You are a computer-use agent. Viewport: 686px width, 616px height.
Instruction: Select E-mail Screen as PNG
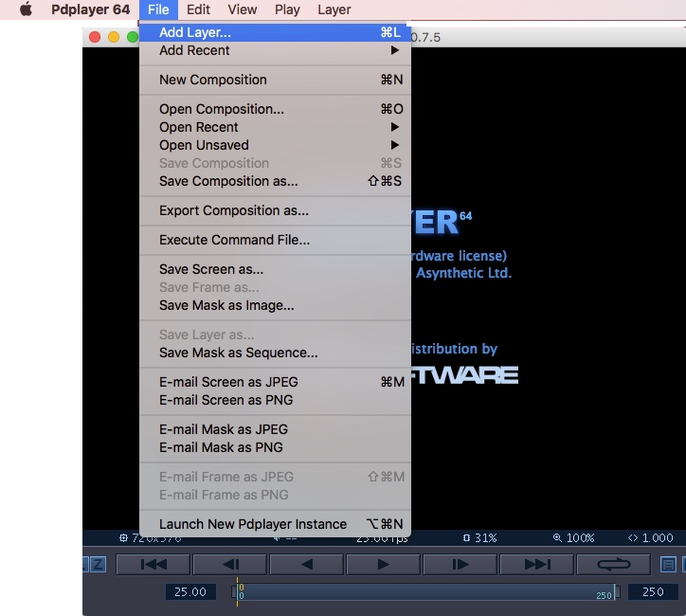click(x=275, y=400)
